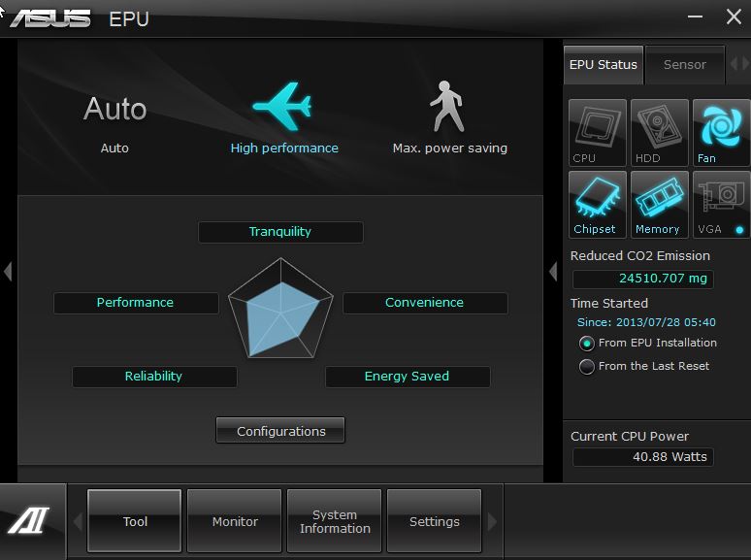Image resolution: width=751 pixels, height=560 pixels.
Task: Open the VGA status tile
Action: 721,205
